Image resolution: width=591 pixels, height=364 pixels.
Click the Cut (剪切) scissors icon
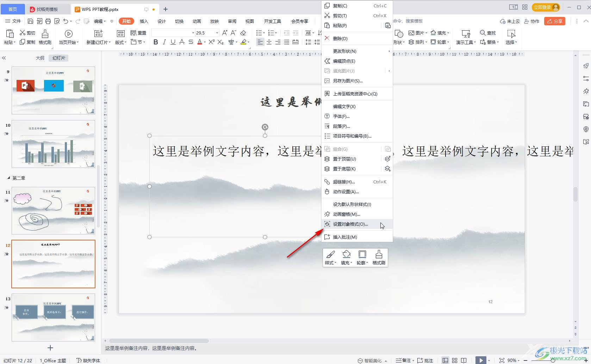click(23, 33)
